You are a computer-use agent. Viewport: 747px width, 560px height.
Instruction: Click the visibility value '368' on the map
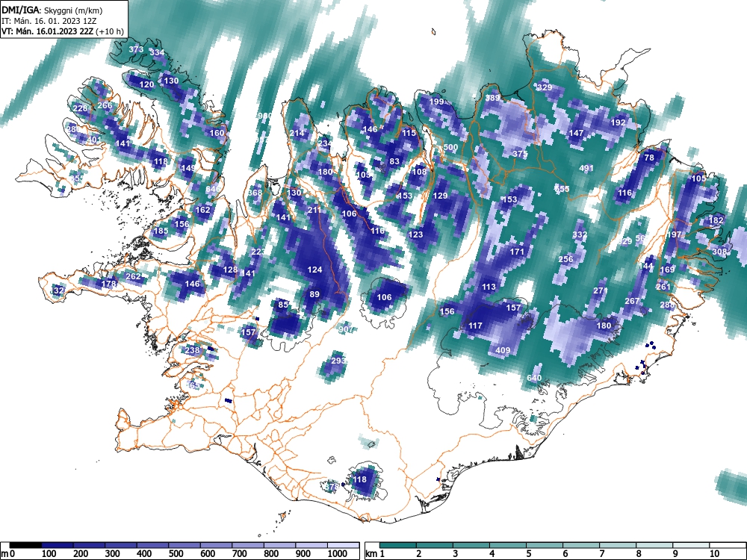point(255,193)
